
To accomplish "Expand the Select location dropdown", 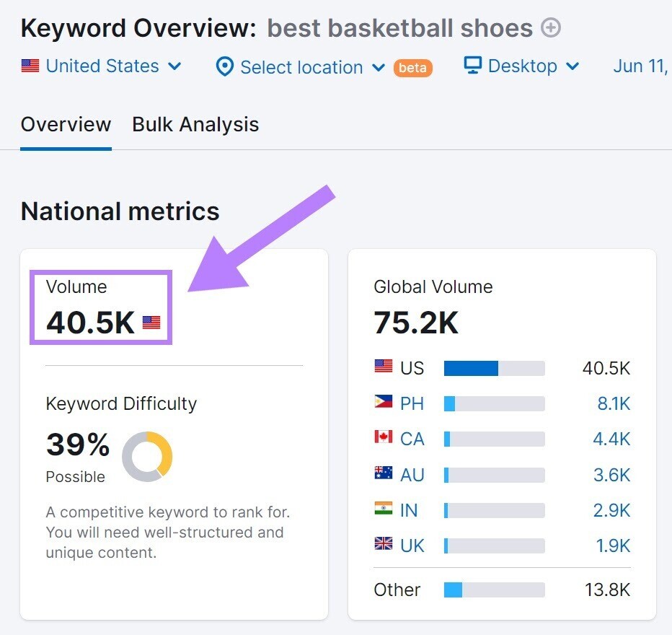I will [301, 67].
